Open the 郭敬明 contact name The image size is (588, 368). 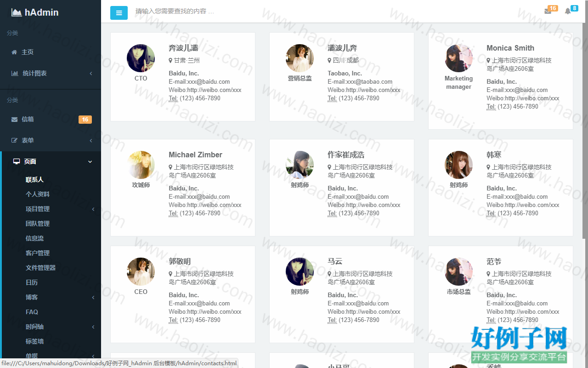tap(180, 262)
